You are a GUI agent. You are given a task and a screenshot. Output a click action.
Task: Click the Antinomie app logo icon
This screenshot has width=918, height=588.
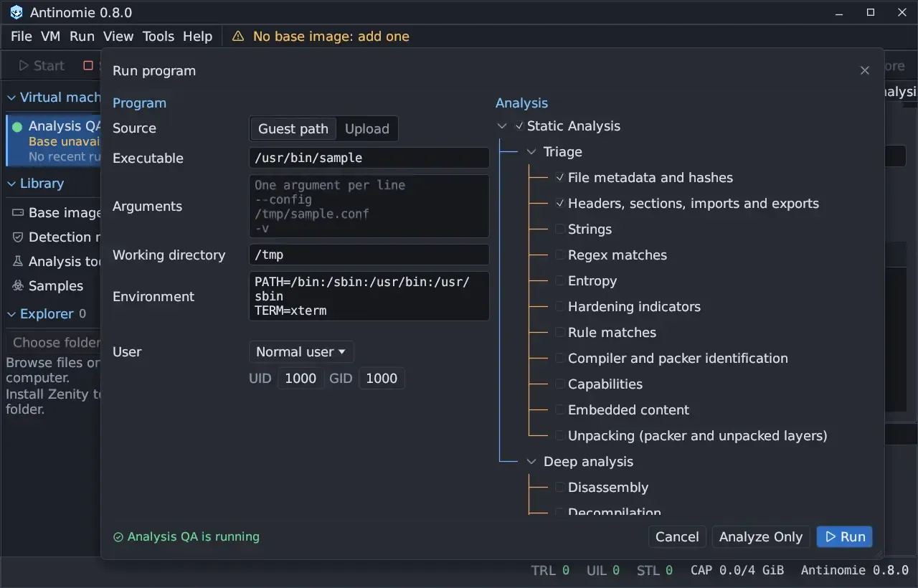coord(16,13)
